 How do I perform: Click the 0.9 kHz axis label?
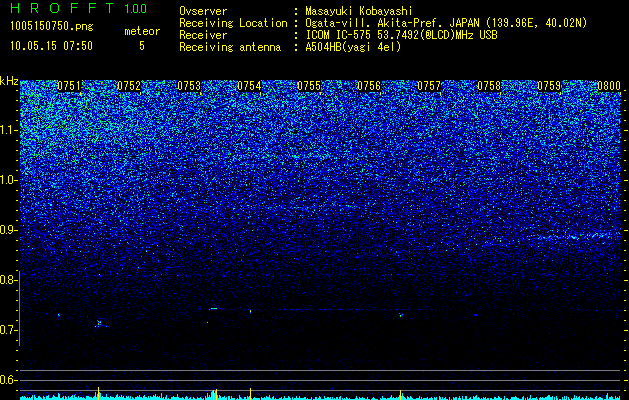coord(7,230)
